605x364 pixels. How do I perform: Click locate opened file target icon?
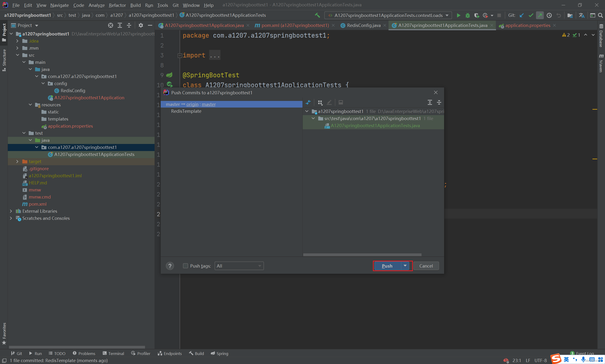[x=111, y=25]
